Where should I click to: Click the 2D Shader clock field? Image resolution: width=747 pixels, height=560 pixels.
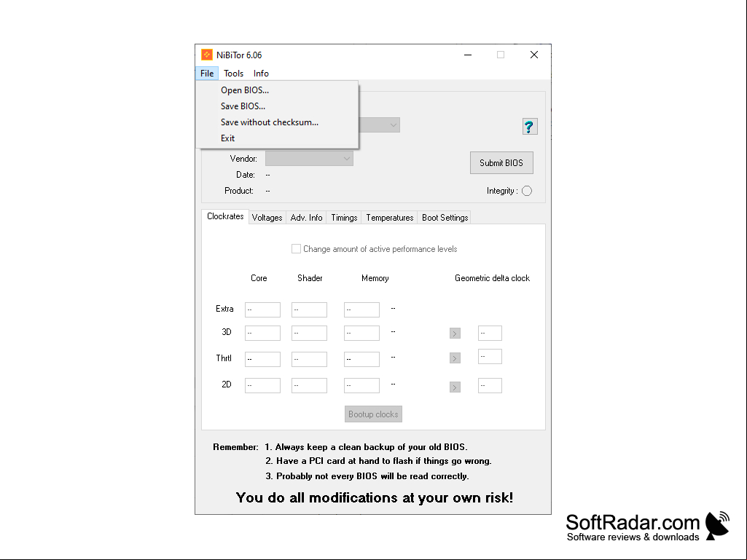tap(309, 385)
